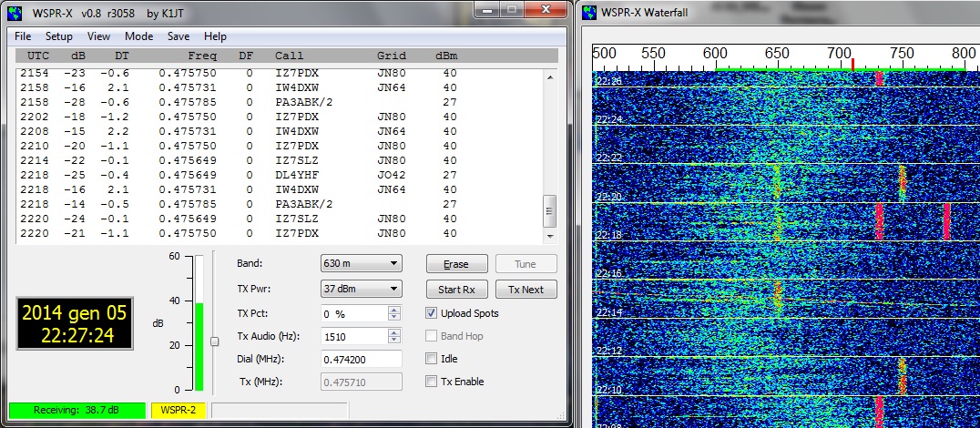
Task: Click the disabled Tune button
Action: pos(526,264)
